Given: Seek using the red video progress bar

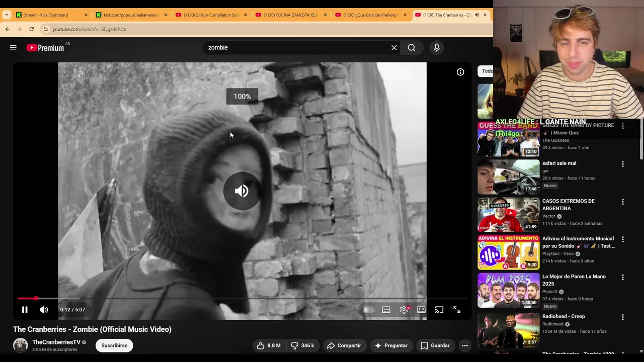Looking at the screenshot, I should 242,299.
